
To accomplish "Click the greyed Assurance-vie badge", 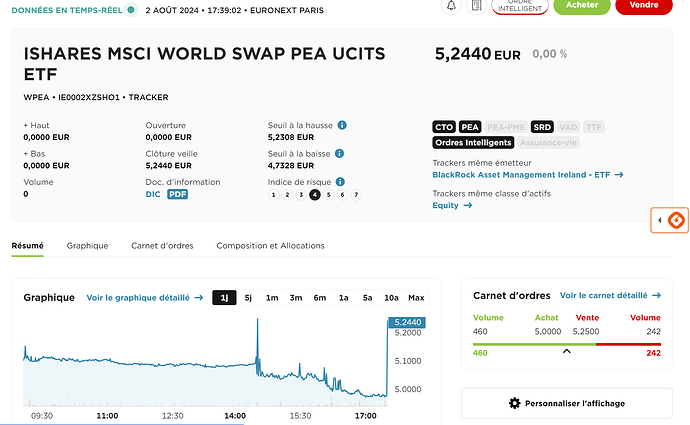I will click(x=548, y=143).
